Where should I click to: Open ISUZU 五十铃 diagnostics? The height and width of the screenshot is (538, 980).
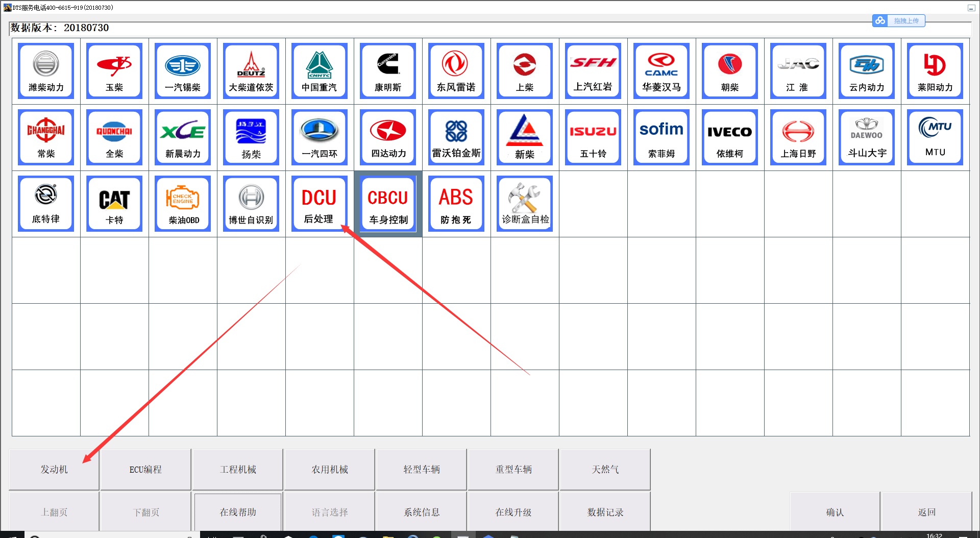593,137
